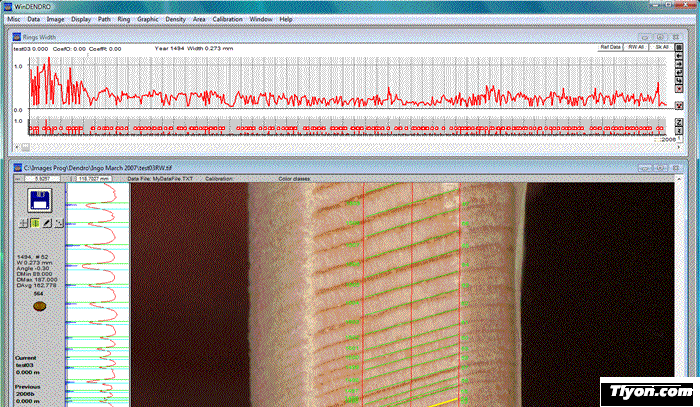Click the DMin 88.000 value
This screenshot has height=407, width=700.
tap(34, 274)
